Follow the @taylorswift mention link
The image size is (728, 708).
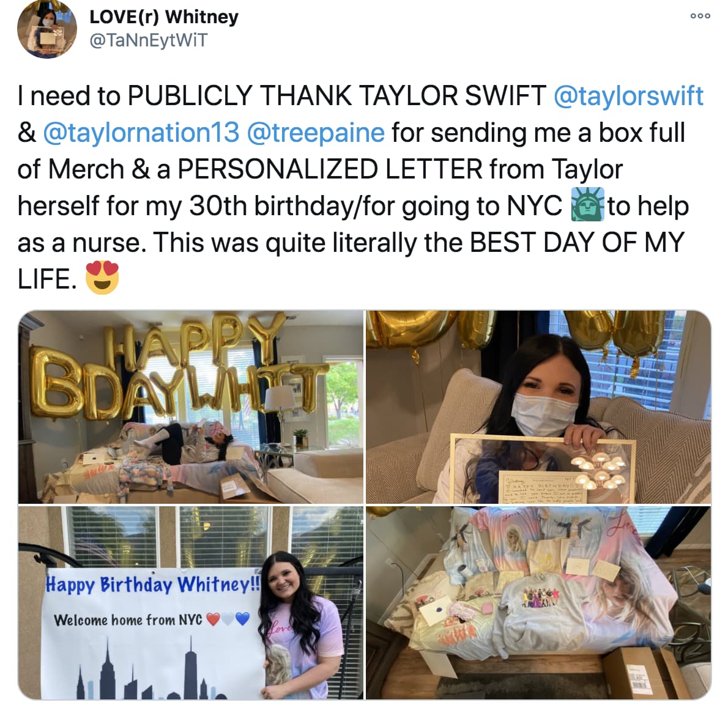tap(629, 95)
